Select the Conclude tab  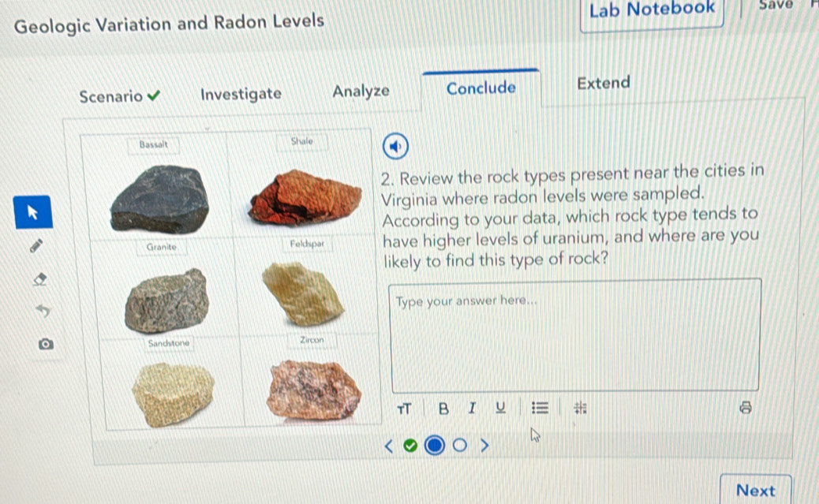[x=481, y=88]
